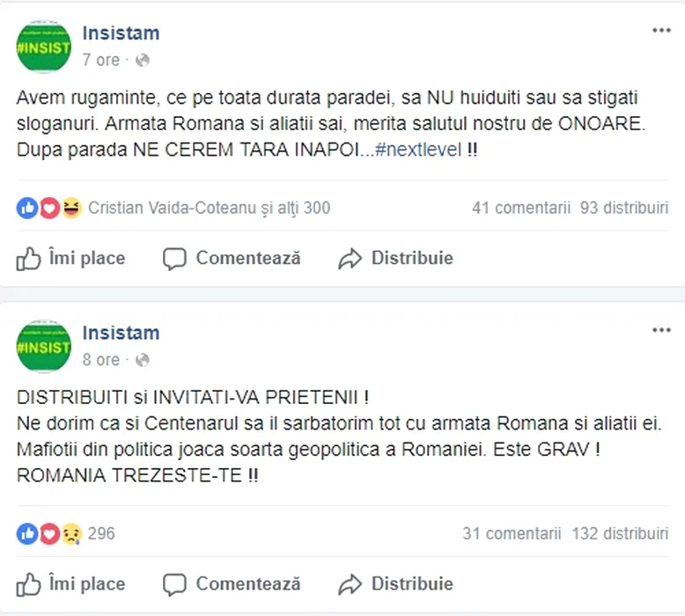Click the #nextlevel hashtag
Viewport: 685px width, 616px height.
(417, 150)
